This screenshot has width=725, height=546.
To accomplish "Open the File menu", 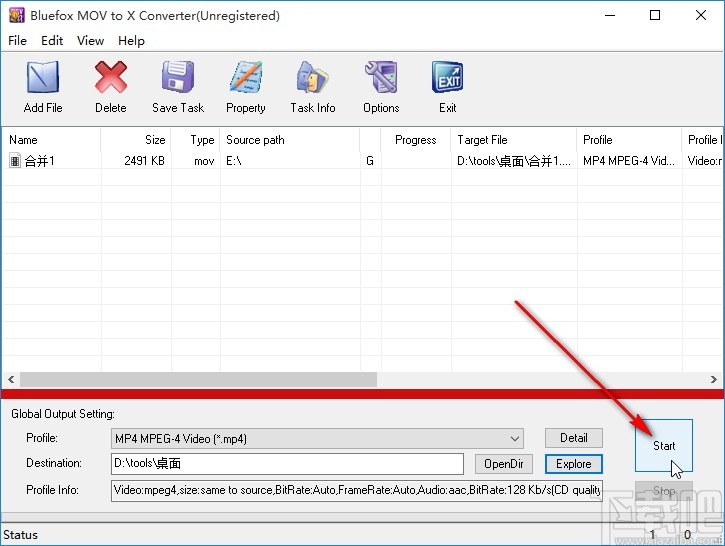I will tap(18, 41).
